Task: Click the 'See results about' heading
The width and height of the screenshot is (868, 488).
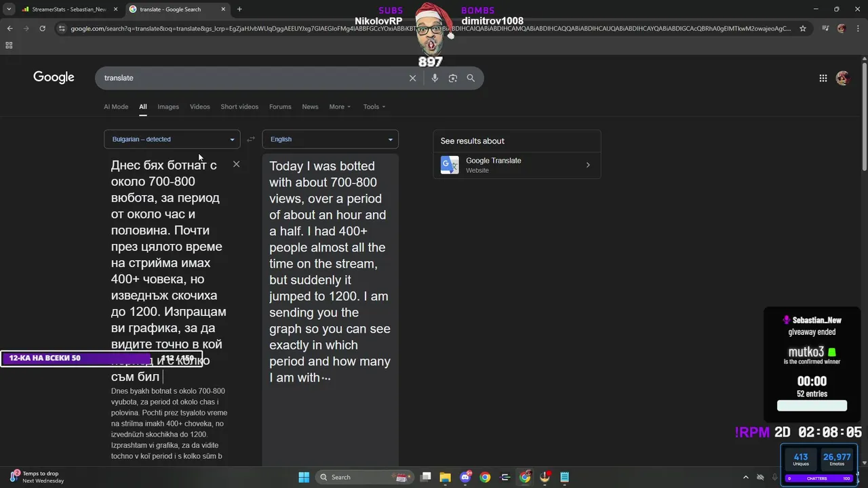Action: coord(473,141)
